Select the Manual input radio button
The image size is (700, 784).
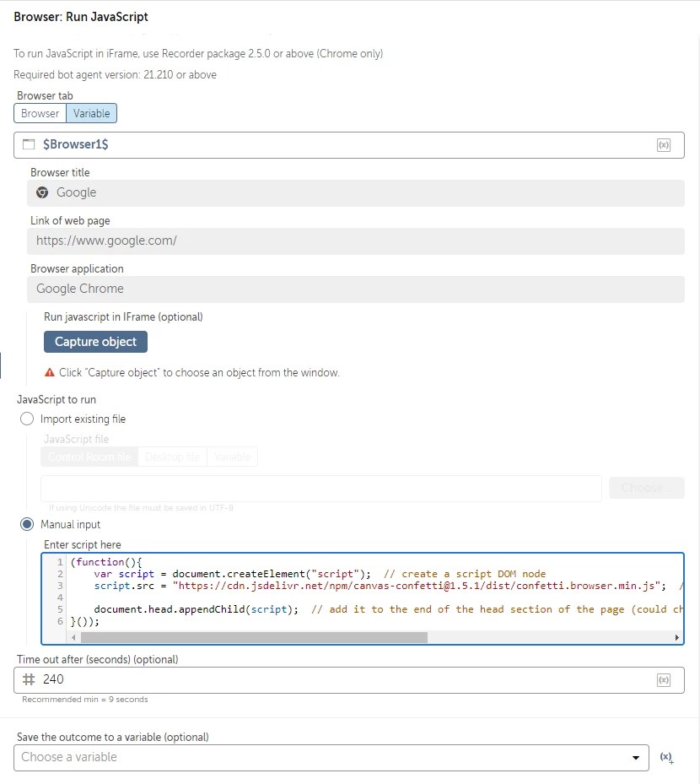pyautogui.click(x=26, y=524)
